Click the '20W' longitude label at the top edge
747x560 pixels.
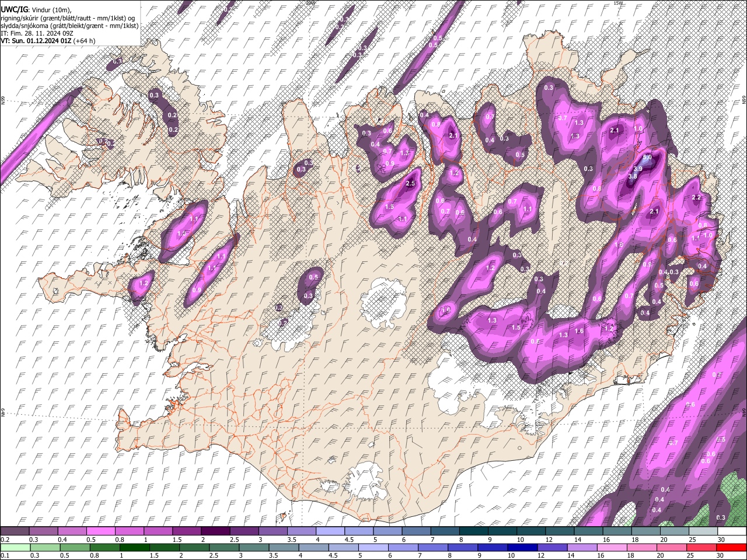[310, 3]
